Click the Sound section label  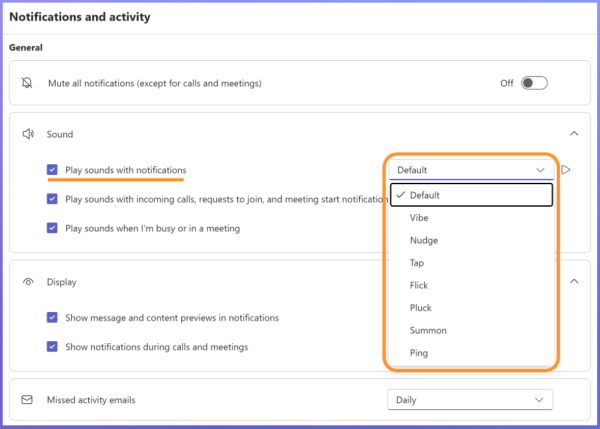60,134
